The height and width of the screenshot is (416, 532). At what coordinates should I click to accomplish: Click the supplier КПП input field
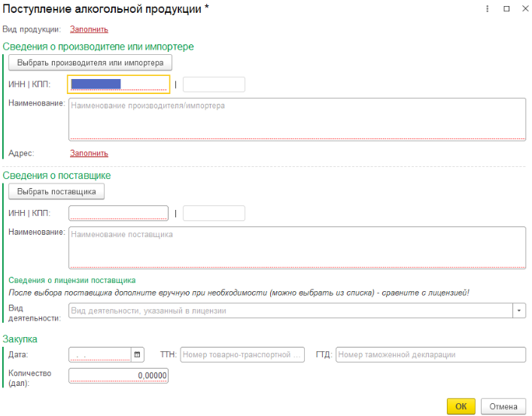214,213
